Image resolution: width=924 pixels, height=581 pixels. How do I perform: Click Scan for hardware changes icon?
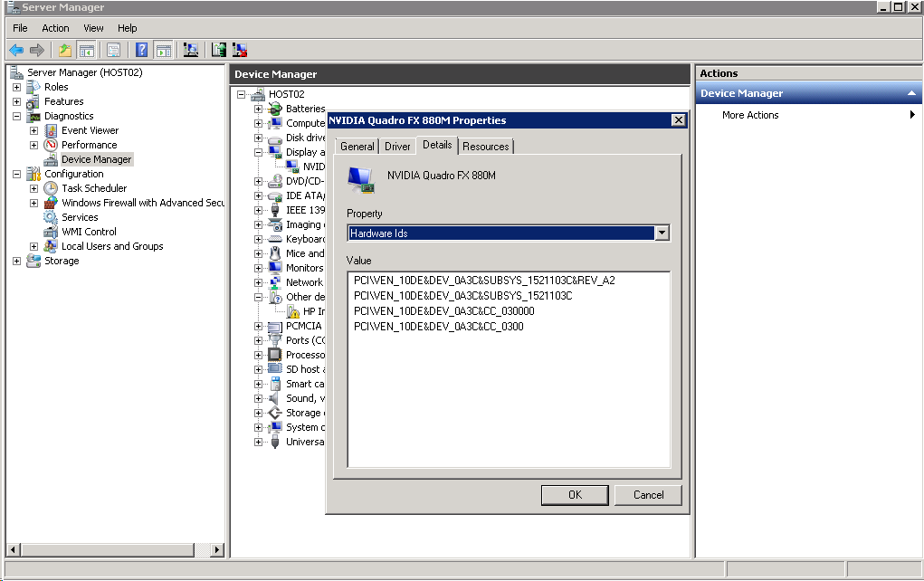(x=191, y=51)
